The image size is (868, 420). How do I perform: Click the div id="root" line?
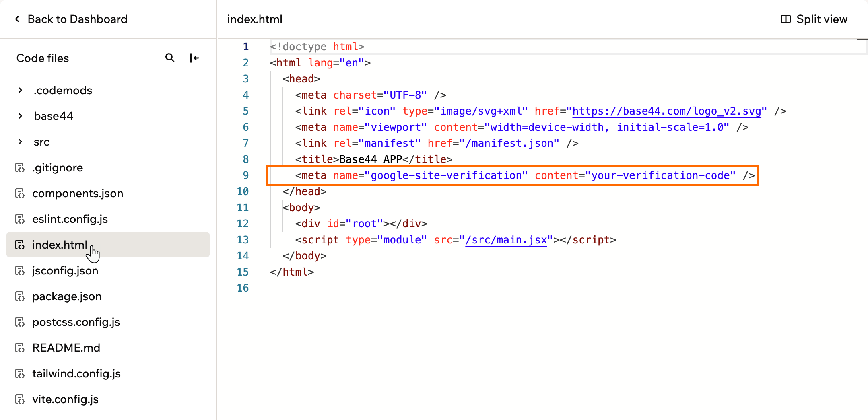[x=361, y=224]
